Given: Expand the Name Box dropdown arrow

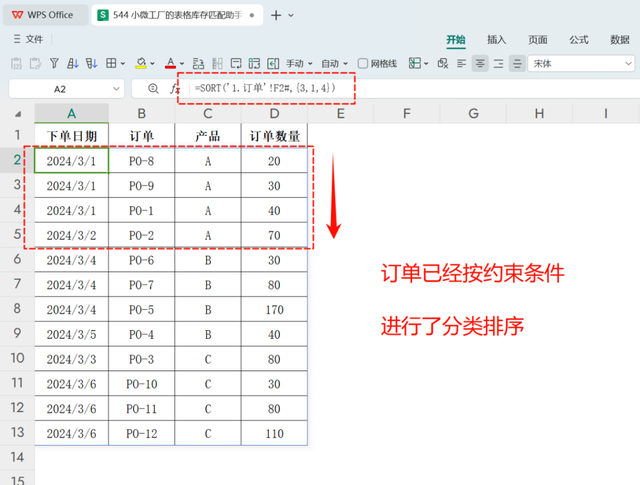Looking at the screenshot, I should coord(116,89).
